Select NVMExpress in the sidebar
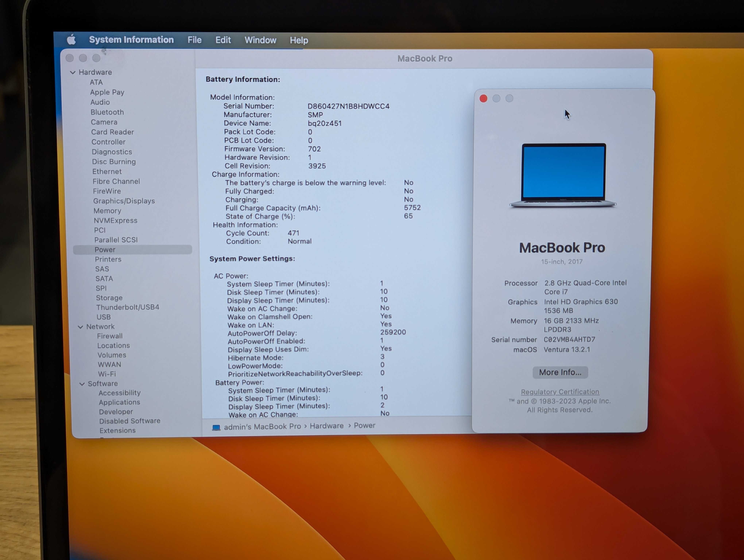 (115, 221)
